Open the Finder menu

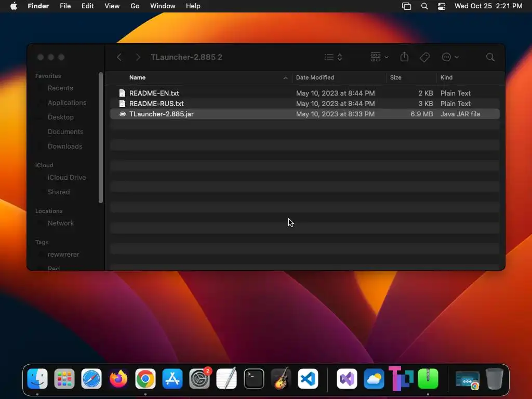(38, 6)
